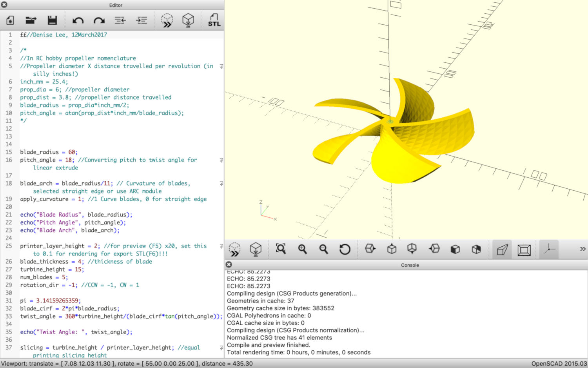Click the line 'pi = 3.14159265359;'
Image resolution: width=588 pixels, height=368 pixels.
click(x=51, y=301)
